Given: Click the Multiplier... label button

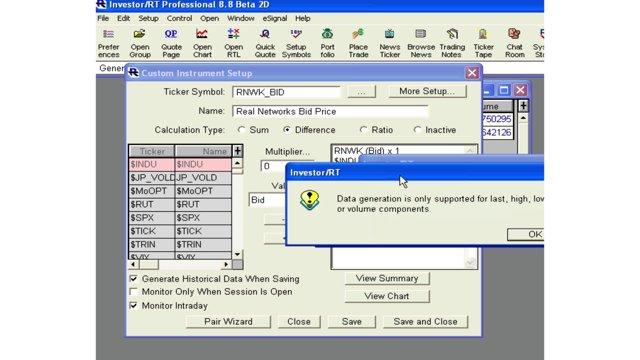Looking at the screenshot, I should click(x=287, y=151).
